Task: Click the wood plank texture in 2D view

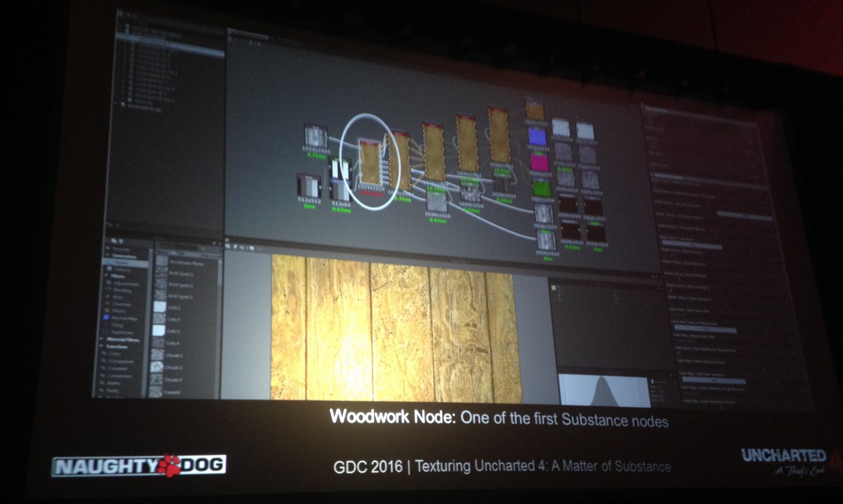Action: click(x=396, y=328)
